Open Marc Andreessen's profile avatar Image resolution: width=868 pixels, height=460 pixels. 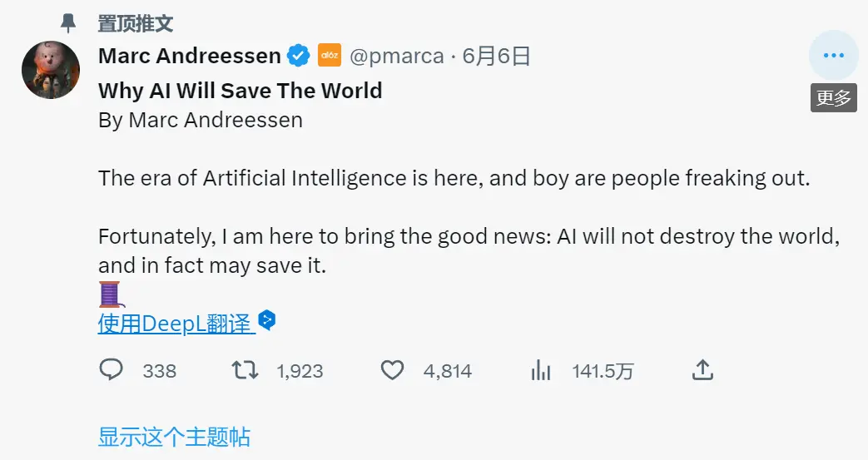pos(51,70)
